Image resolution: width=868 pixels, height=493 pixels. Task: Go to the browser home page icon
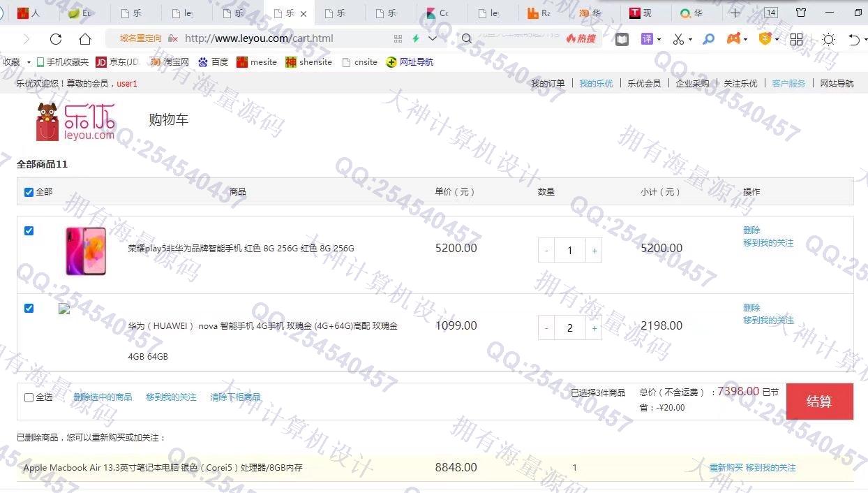pyautogui.click(x=85, y=39)
